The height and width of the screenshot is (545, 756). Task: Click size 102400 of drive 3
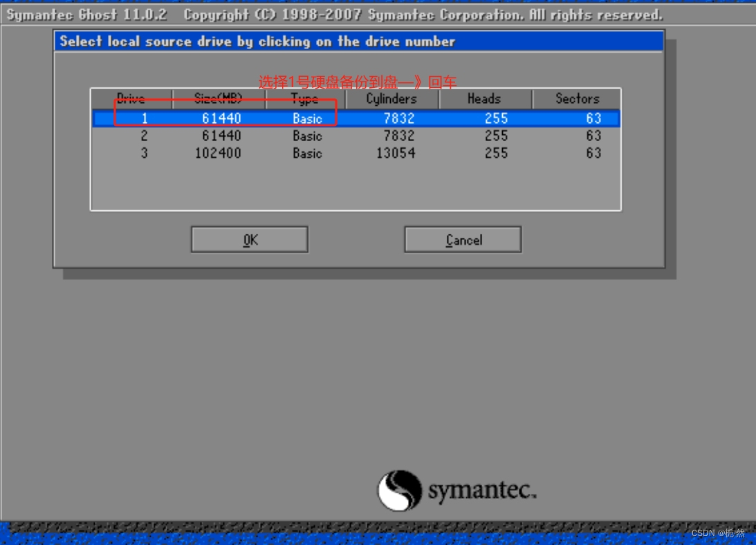coord(218,154)
